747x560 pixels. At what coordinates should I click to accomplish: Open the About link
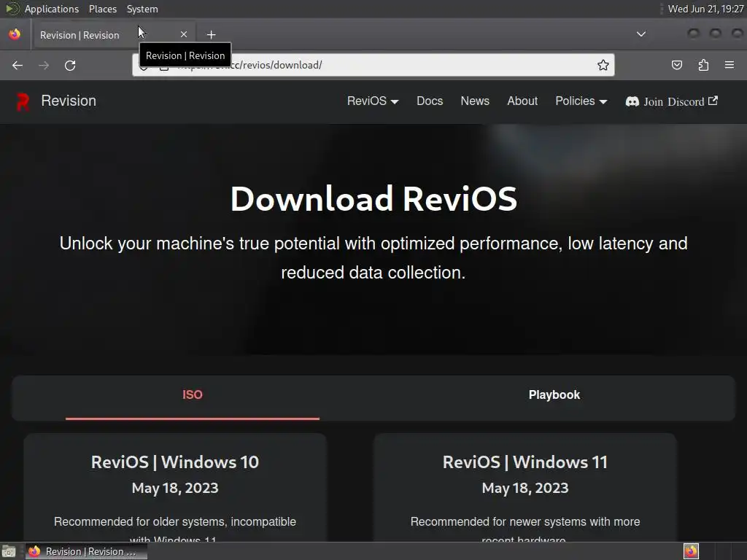[522, 101]
